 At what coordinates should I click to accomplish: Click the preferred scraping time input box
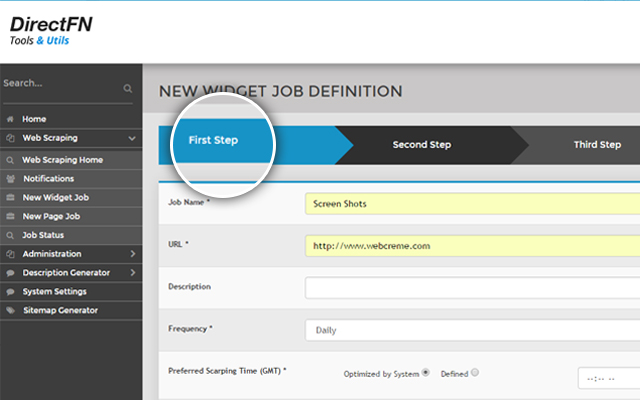tap(609, 378)
